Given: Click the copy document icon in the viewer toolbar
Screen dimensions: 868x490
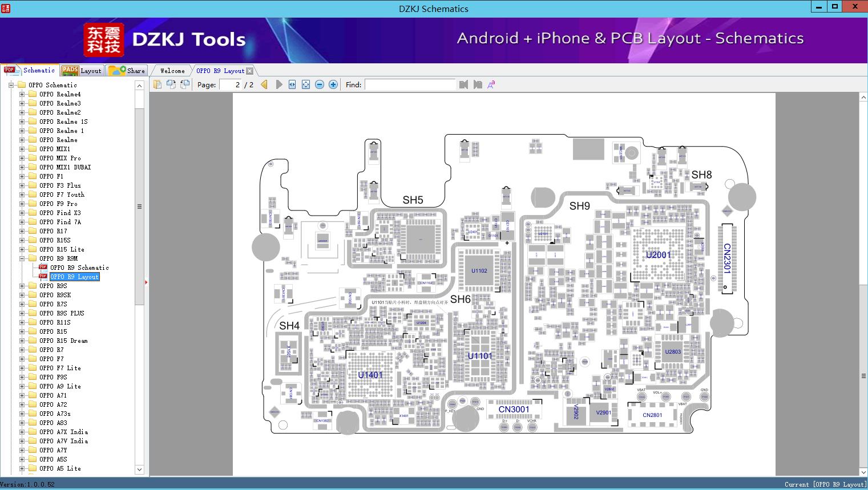Looking at the screenshot, I should coord(158,84).
